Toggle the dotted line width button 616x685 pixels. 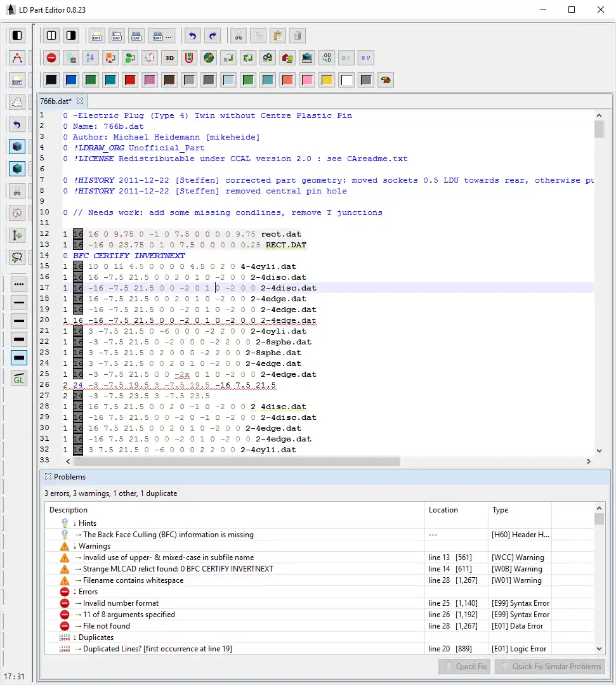[18, 284]
